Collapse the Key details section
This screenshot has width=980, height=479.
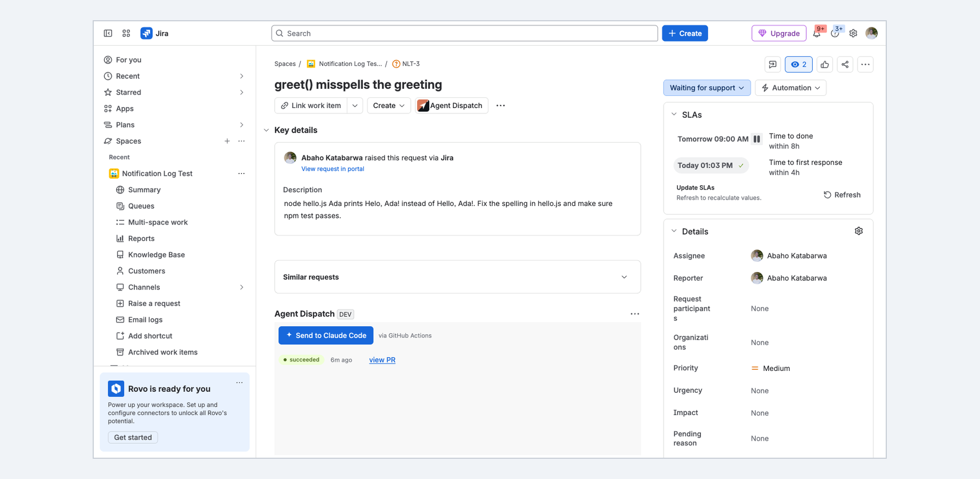[266, 130]
